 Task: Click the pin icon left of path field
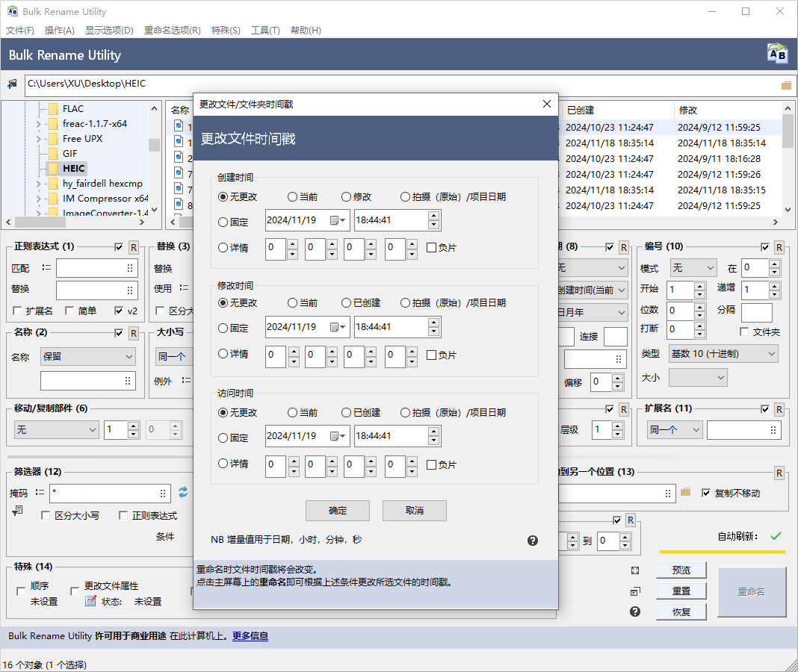[x=12, y=84]
